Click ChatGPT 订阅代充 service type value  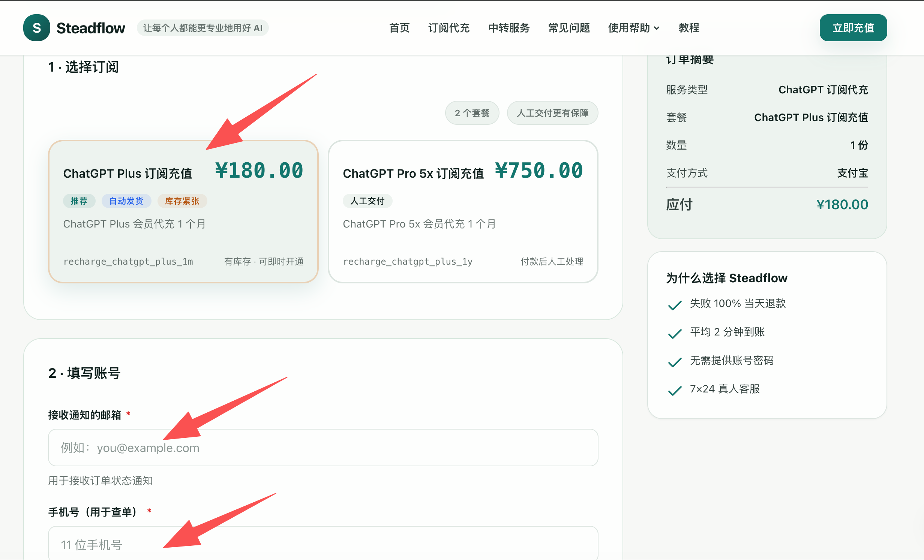pyautogui.click(x=823, y=90)
